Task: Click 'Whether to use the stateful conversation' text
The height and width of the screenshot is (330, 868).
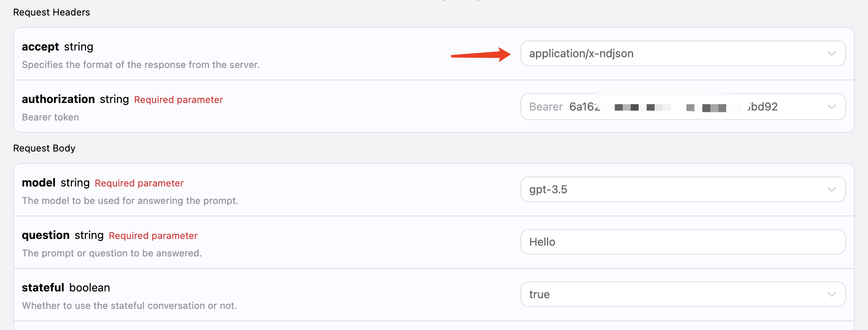Action: (x=129, y=306)
